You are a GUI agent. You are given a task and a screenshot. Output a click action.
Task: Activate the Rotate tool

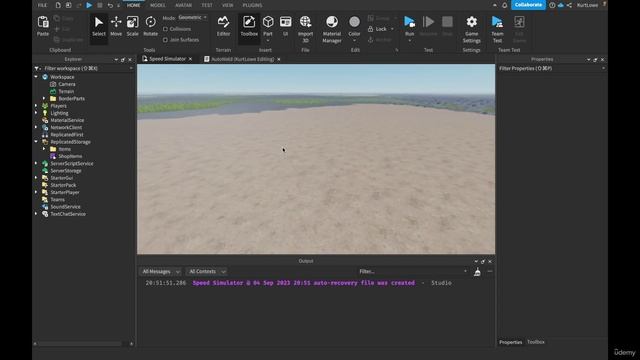pyautogui.click(x=150, y=27)
